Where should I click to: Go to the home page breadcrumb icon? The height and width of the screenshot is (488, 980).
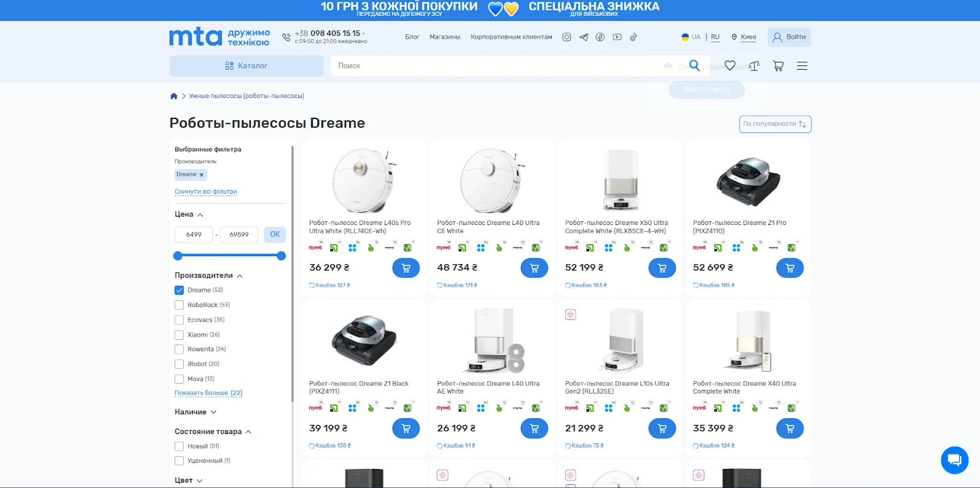click(173, 96)
